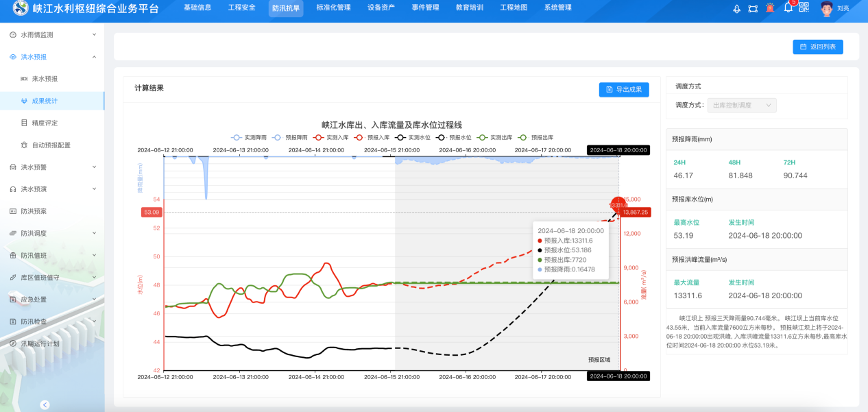Toggle the 预报水位 legend item

pyautogui.click(x=456, y=136)
